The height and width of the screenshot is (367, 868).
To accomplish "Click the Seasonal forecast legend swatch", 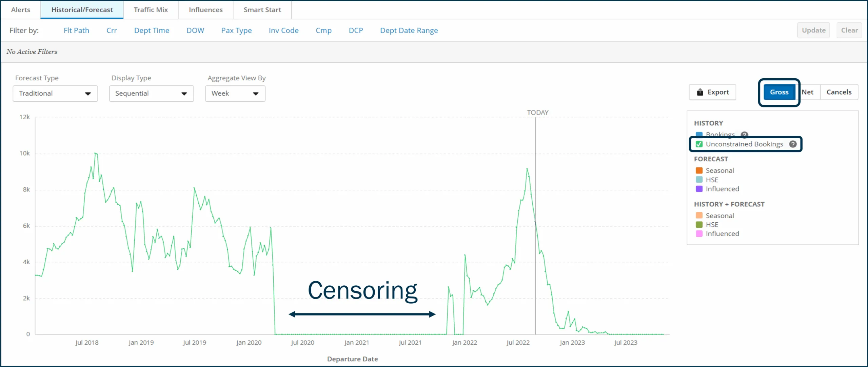I will (699, 170).
